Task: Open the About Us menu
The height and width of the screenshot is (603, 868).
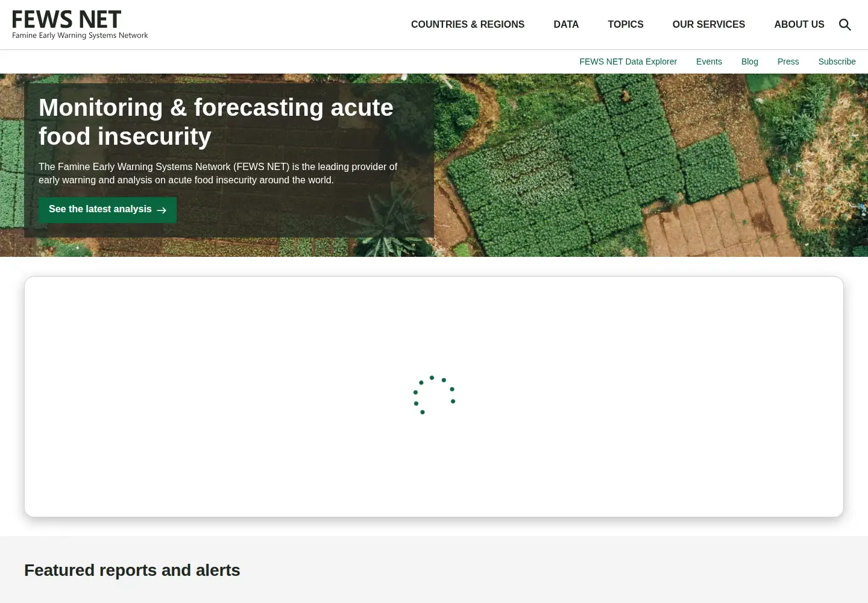Action: pos(799,25)
